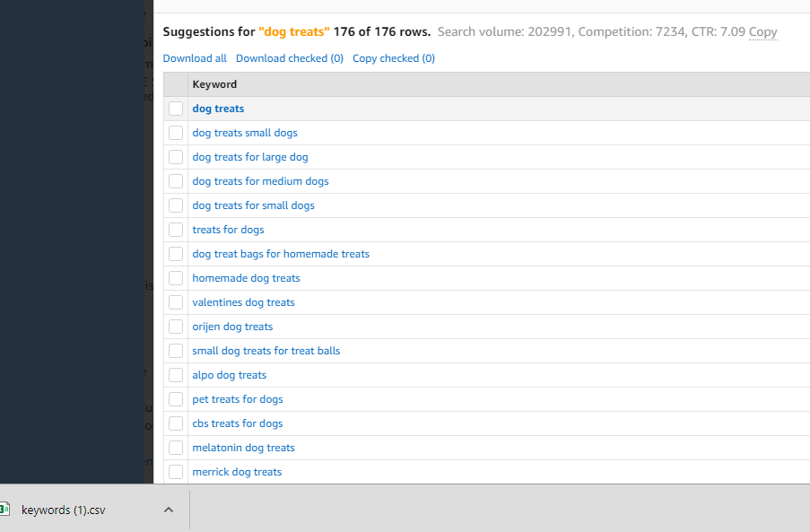
Task: Select the 'alpo dog treats' checkbox
Action: [x=176, y=375]
